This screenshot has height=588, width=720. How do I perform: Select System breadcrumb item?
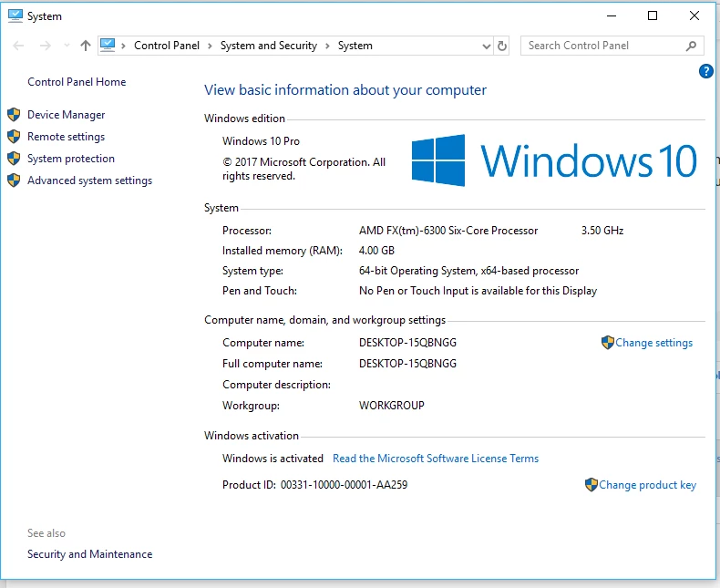(x=355, y=46)
